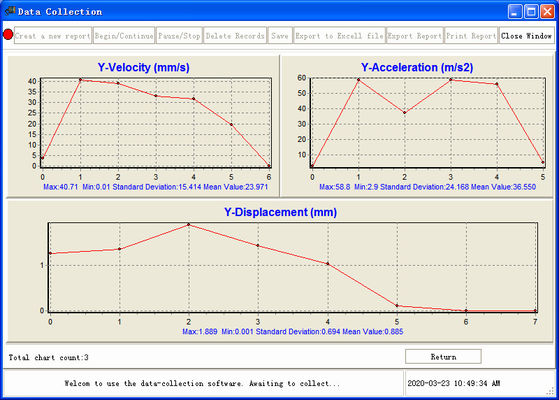Click the Y-Displacement data point at x=5
This screenshot has height=400, width=559.
[x=397, y=306]
